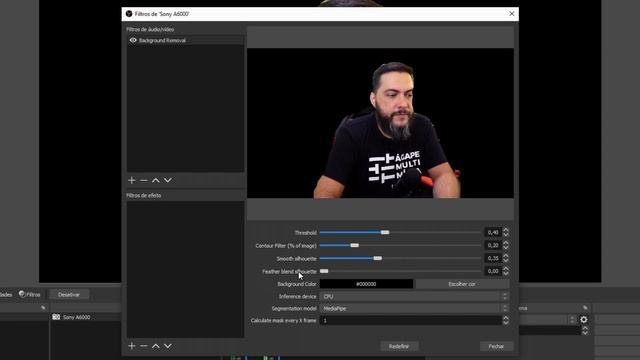This screenshot has width=640, height=360.
Task: Click the Threshold slider handle
Action: coord(385,232)
